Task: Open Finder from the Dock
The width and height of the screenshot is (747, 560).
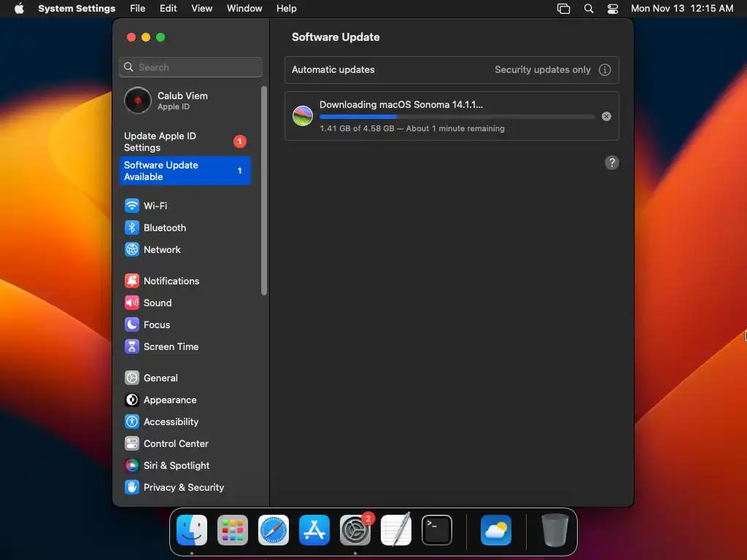Action: [x=192, y=530]
